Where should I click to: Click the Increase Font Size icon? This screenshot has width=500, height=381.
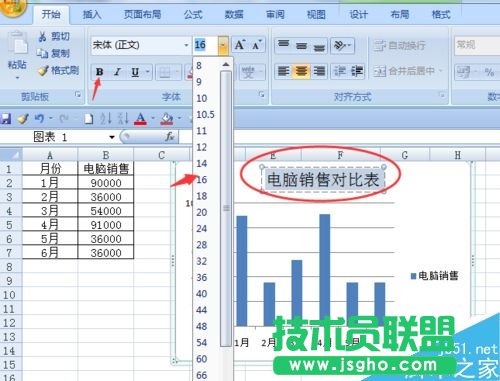(x=240, y=45)
